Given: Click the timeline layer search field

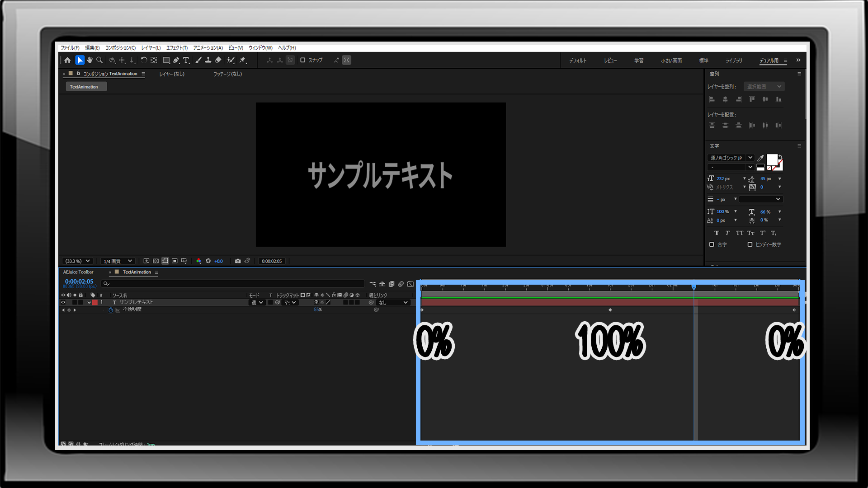Looking at the screenshot, I should 233,284.
